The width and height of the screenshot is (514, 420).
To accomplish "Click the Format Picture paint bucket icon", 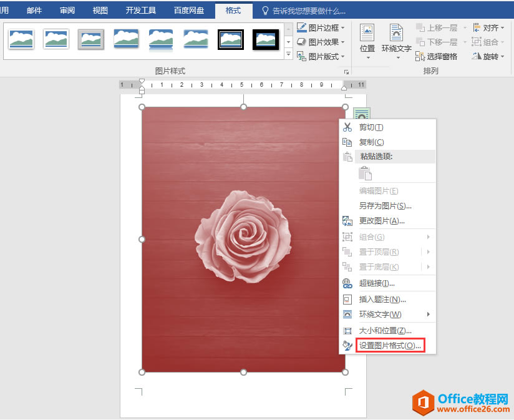I will [347, 346].
